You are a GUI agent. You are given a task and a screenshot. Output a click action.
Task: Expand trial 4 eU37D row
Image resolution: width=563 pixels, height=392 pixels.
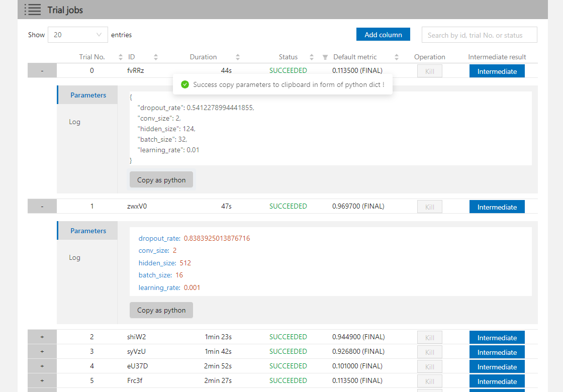[42, 366]
